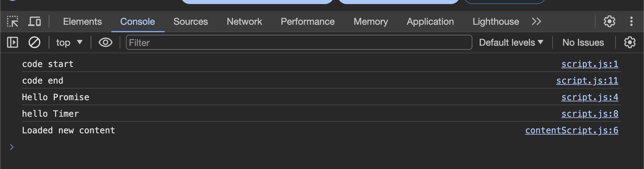Switch to the Elements tab
Viewport: 644px width, 169px height.
[82, 22]
